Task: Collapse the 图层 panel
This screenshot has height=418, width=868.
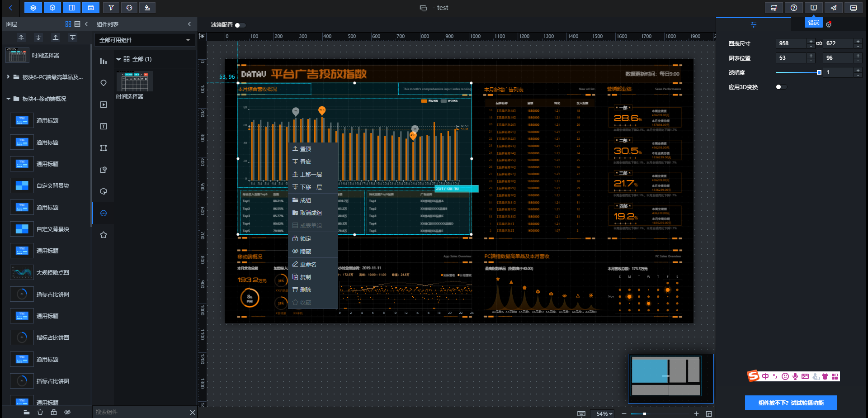Action: [x=86, y=24]
